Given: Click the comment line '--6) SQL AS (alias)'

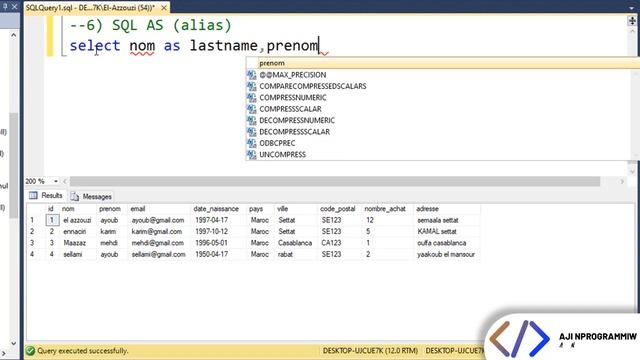Looking at the screenshot, I should (150, 25).
